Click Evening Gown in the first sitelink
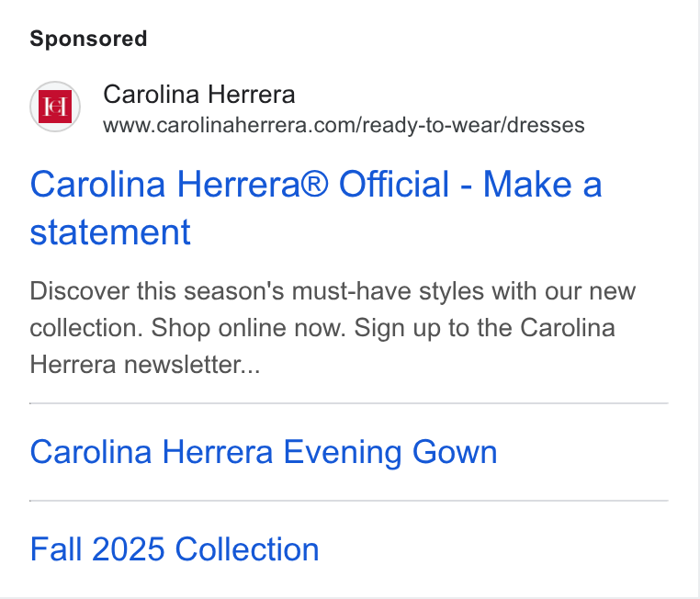Viewport: 700px width, 599px height. click(390, 452)
